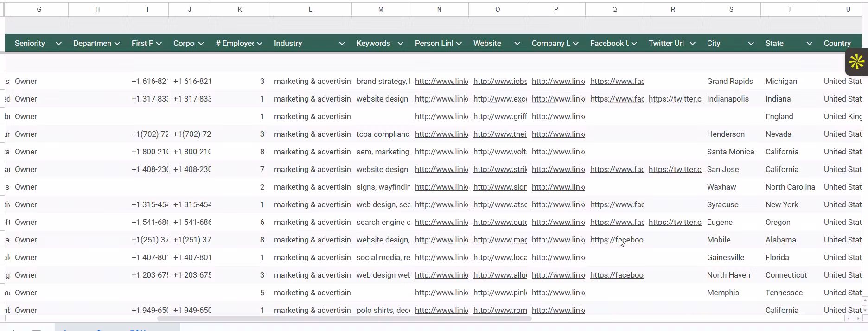The width and height of the screenshot is (868, 331).
Task: Open the Keywords column filter dropdown
Action: [400, 43]
